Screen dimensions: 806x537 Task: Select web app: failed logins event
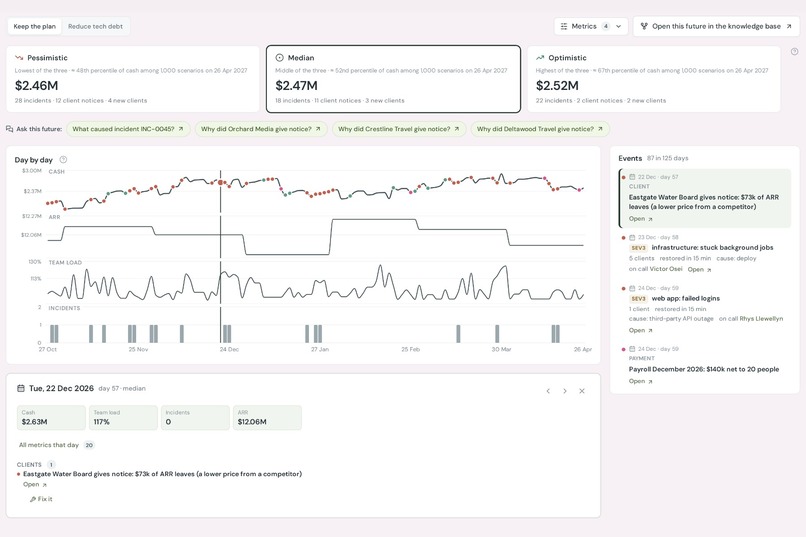705,309
